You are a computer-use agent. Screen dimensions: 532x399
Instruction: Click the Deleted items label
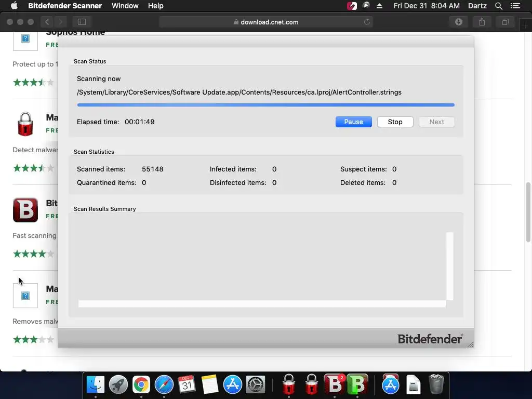click(363, 182)
